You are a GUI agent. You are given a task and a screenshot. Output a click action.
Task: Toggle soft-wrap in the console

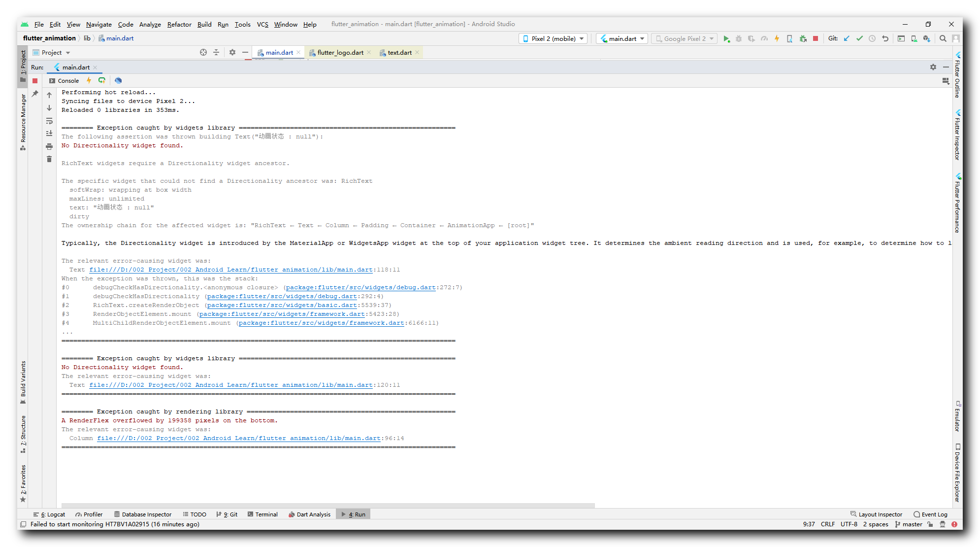pyautogui.click(x=49, y=121)
